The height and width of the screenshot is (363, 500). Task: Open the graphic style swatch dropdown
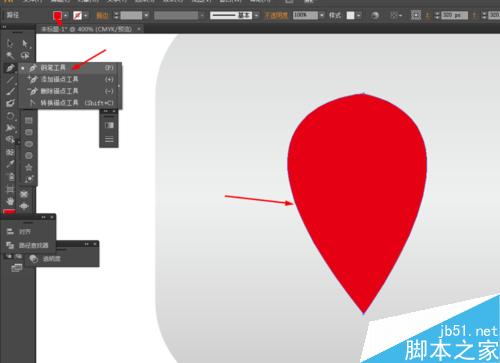pyautogui.click(x=358, y=15)
